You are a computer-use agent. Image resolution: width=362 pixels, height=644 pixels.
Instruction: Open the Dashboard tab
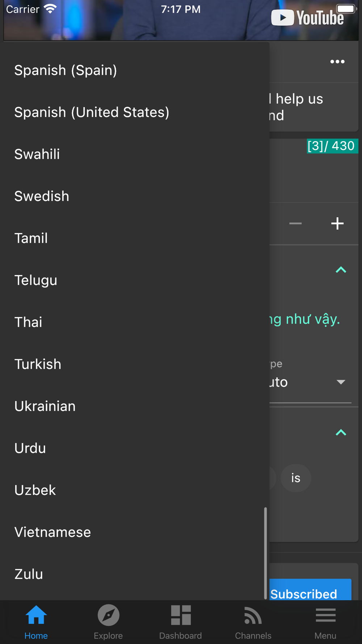[x=181, y=622]
